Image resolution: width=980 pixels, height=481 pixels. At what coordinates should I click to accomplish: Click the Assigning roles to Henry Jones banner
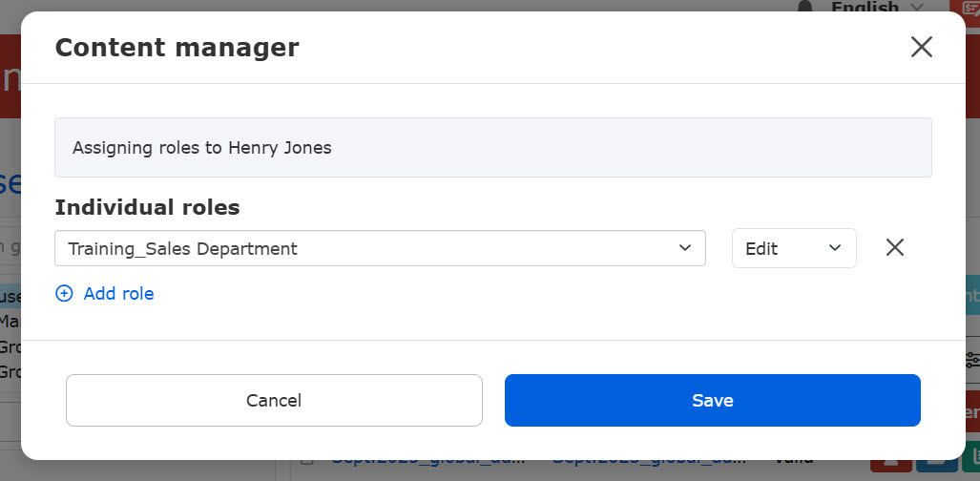[492, 148]
